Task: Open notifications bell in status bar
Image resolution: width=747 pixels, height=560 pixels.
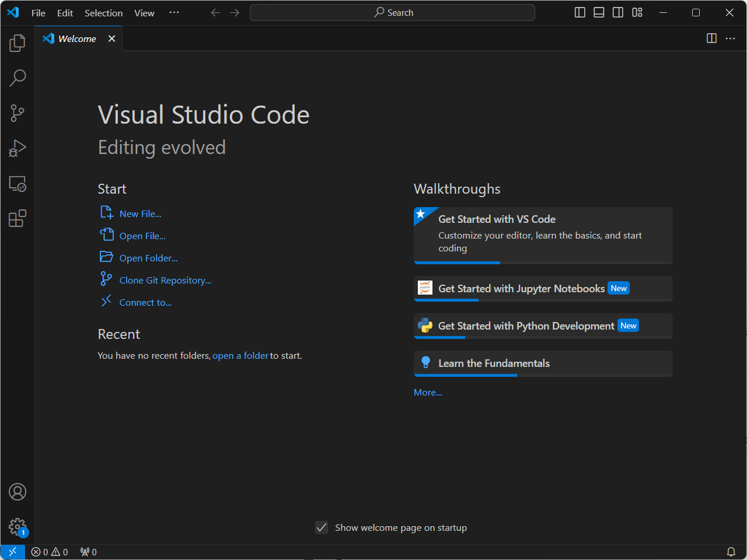Action: click(x=731, y=552)
